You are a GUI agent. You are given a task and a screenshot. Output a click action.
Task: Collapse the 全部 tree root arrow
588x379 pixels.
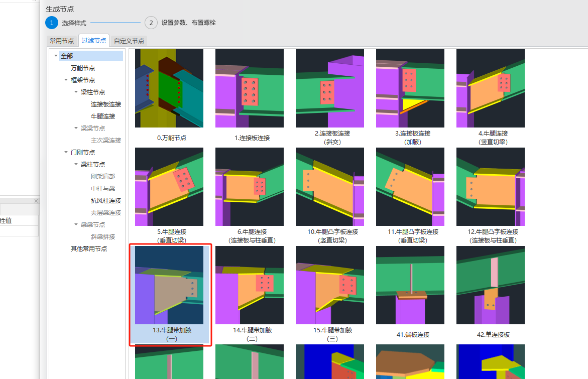point(56,56)
